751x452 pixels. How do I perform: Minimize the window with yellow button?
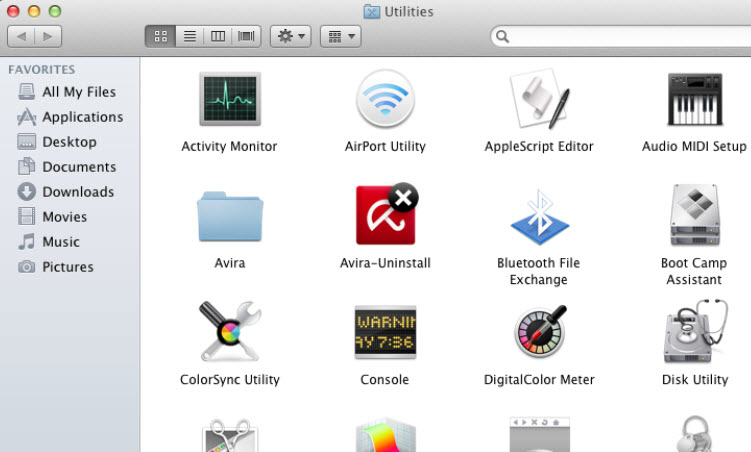[34, 11]
